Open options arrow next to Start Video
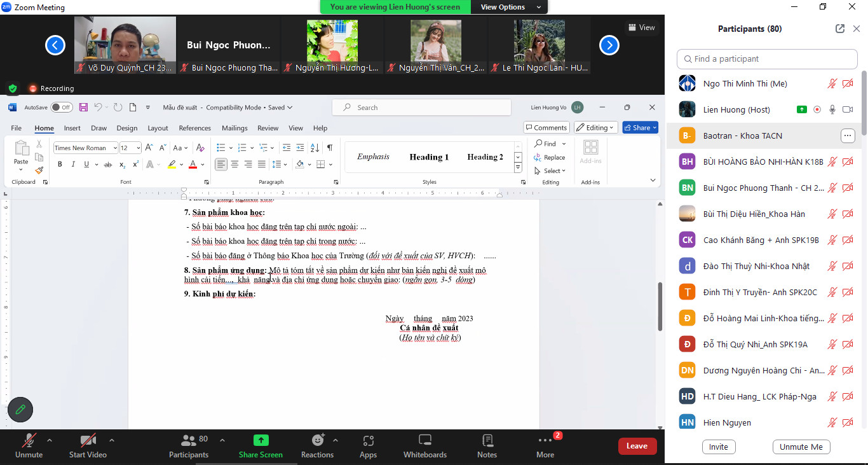868x465 pixels. (x=112, y=440)
